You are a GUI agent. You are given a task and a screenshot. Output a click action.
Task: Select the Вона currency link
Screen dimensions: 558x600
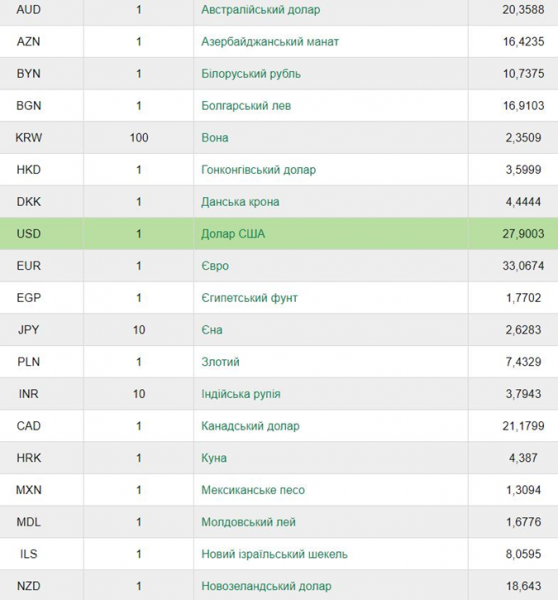(215, 138)
